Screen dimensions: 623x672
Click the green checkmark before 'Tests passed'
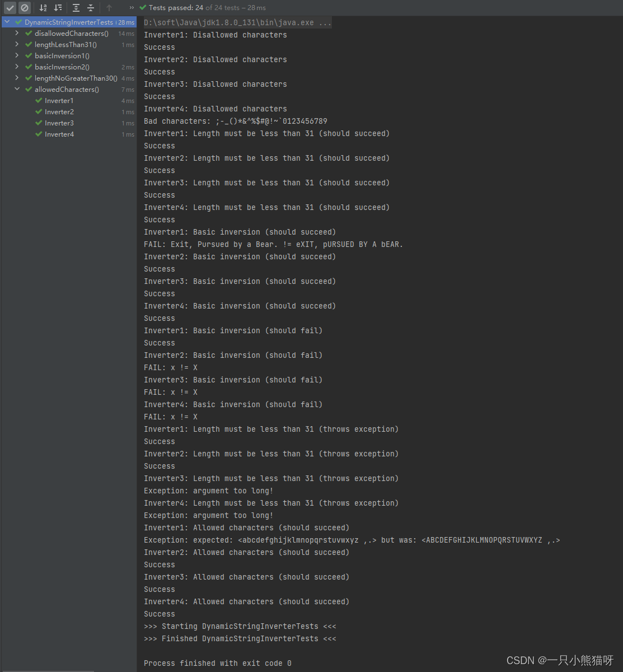click(143, 8)
